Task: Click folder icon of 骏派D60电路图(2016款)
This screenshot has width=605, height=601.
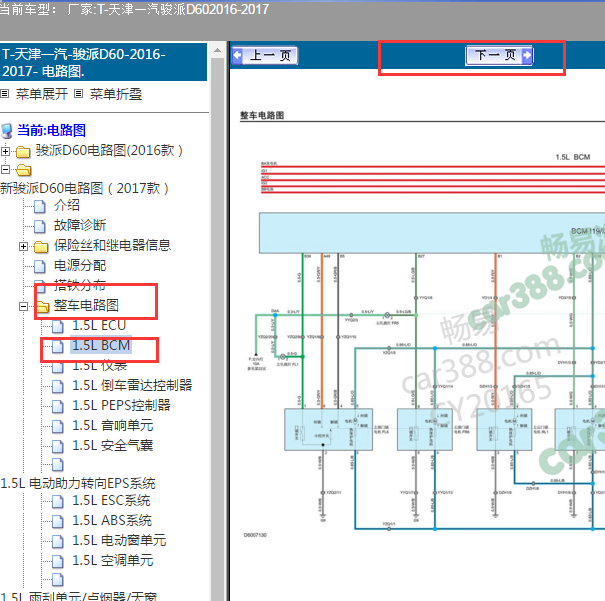Action: point(23,152)
